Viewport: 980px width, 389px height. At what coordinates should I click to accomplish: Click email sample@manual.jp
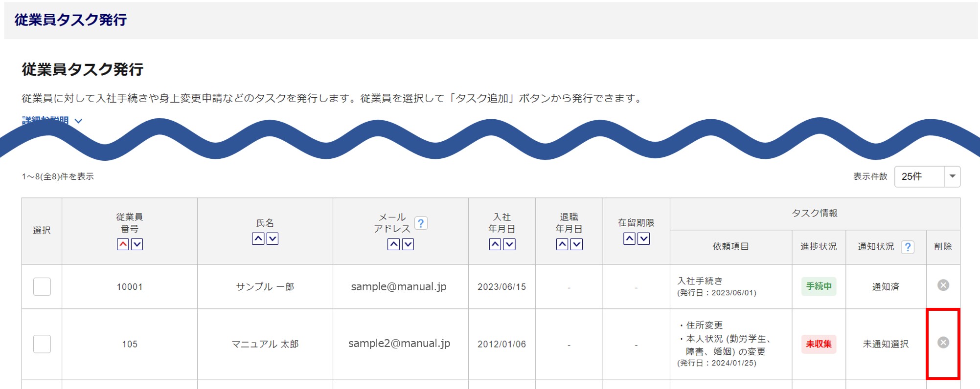point(399,287)
